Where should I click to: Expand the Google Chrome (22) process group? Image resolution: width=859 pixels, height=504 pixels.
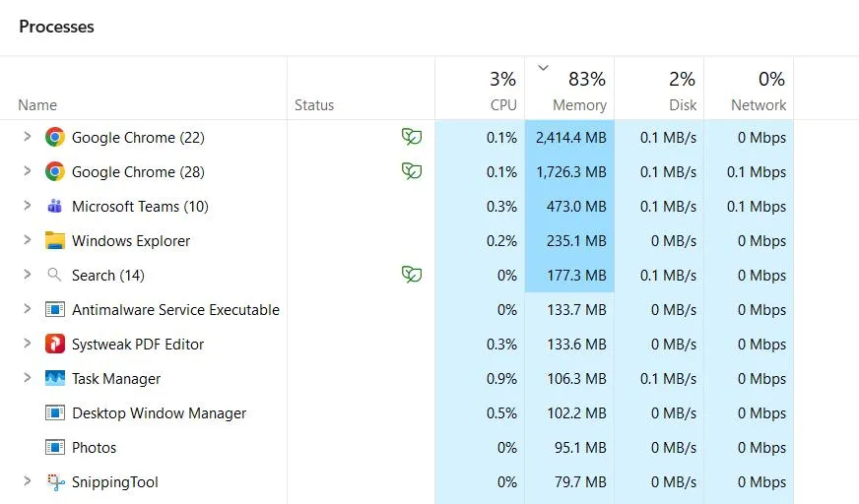[x=27, y=136]
